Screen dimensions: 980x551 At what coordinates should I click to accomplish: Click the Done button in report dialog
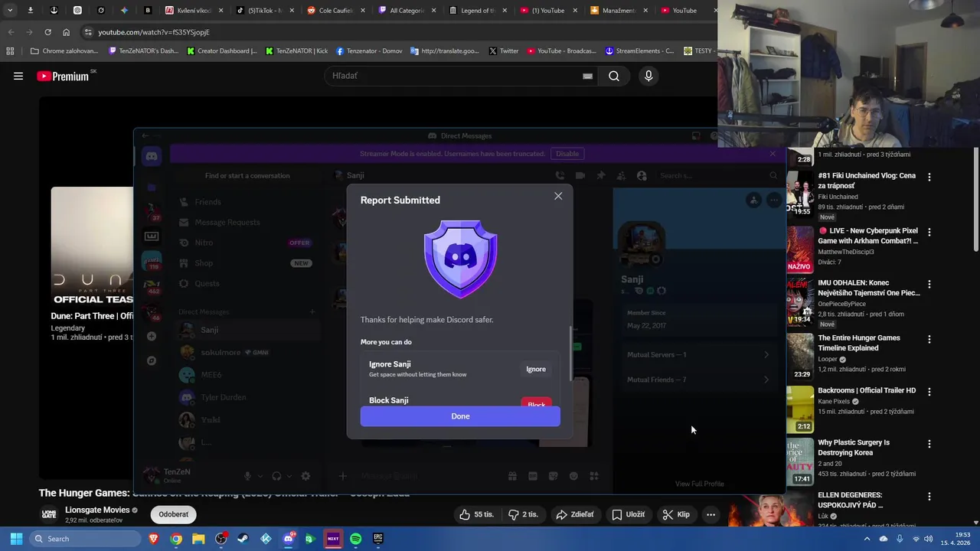[460, 416]
